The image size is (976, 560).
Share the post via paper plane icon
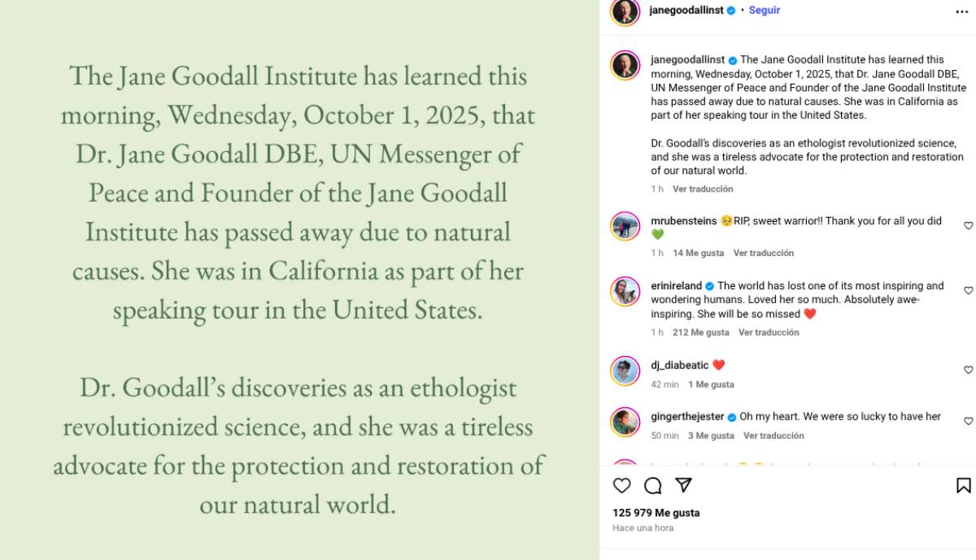coord(684,485)
